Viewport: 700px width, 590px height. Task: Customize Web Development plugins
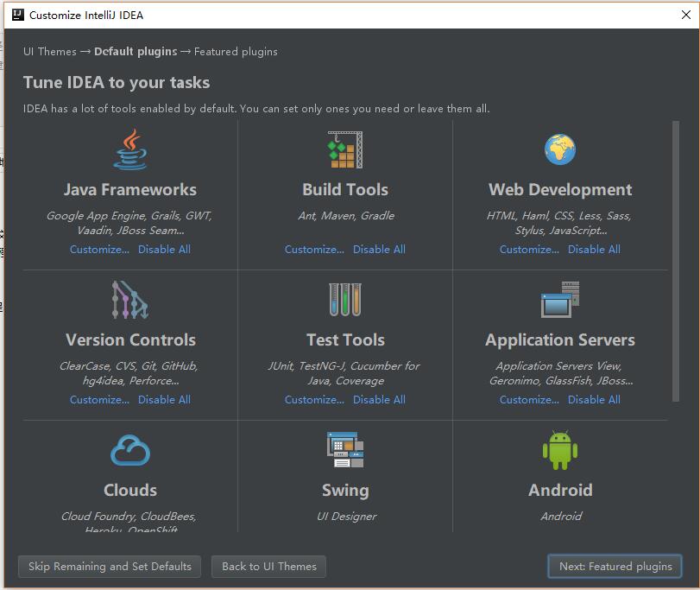coord(529,250)
